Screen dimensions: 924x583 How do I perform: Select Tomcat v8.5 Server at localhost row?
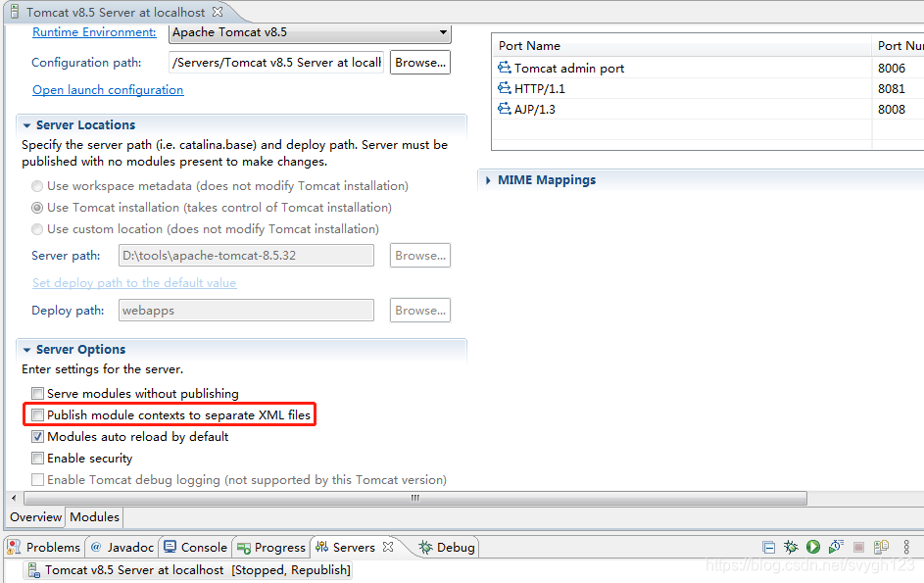pos(188,570)
